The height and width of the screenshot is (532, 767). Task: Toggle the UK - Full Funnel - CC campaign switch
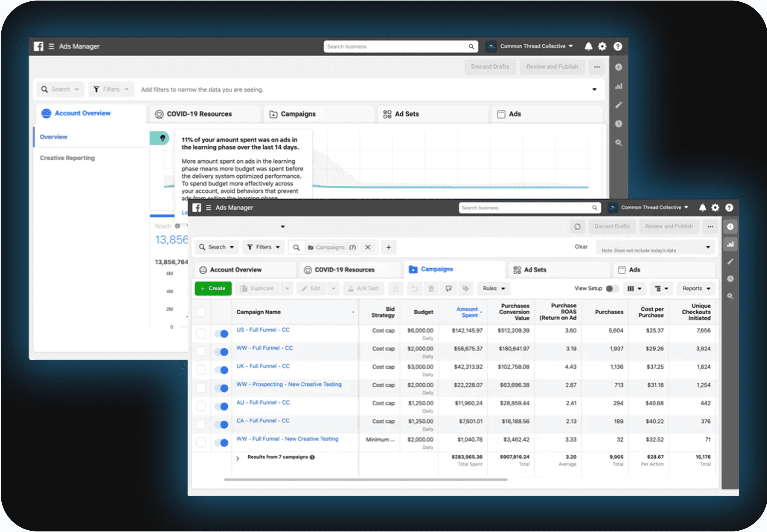(221, 370)
